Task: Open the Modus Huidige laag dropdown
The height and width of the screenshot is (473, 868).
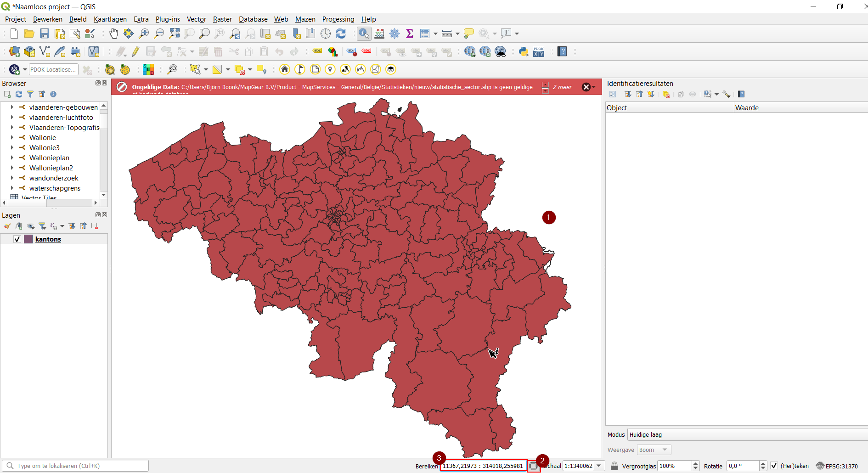Action: 747,434
